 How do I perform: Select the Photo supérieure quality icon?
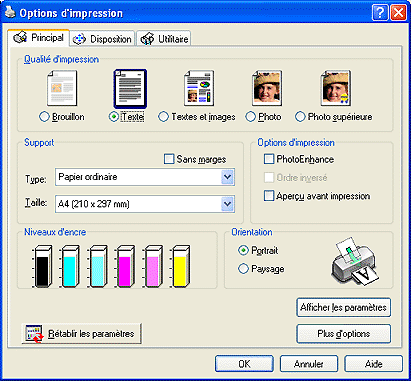(336, 88)
